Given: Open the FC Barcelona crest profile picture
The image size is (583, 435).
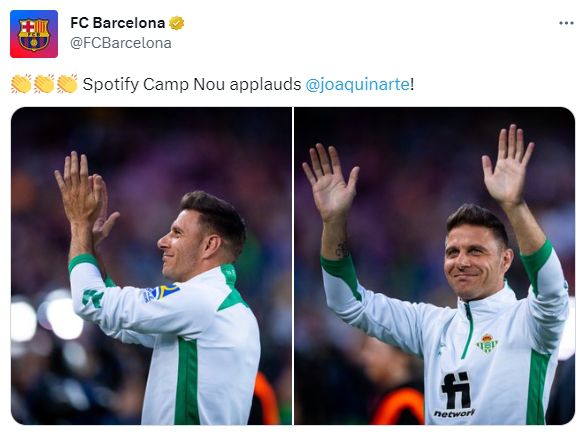Looking at the screenshot, I should pos(34,34).
